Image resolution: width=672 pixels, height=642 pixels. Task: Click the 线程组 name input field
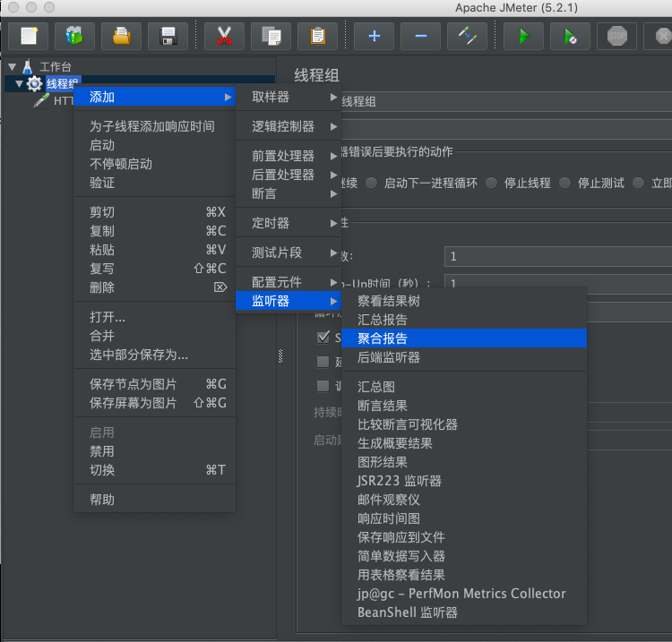506,101
